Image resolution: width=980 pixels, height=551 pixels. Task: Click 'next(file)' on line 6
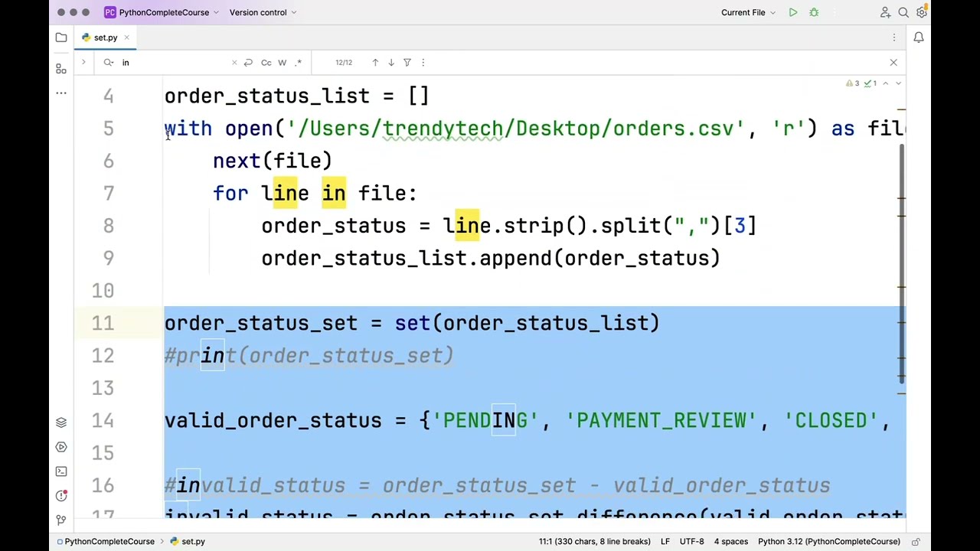coord(273,161)
